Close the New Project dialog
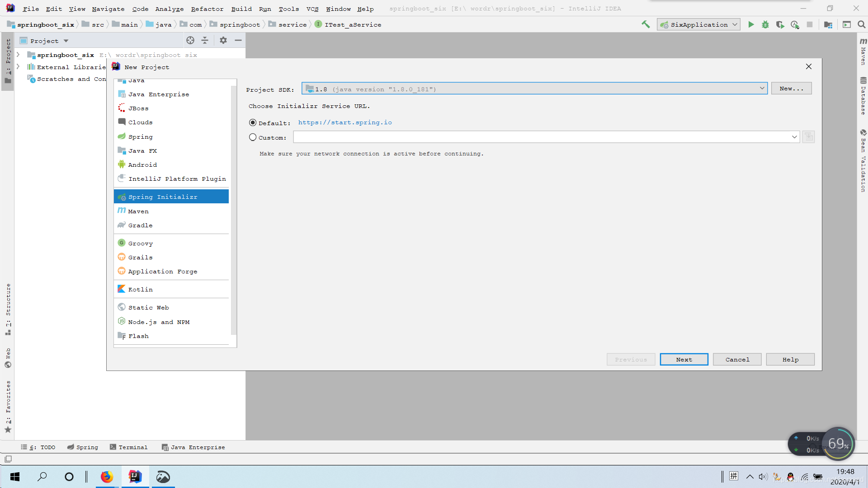 809,66
